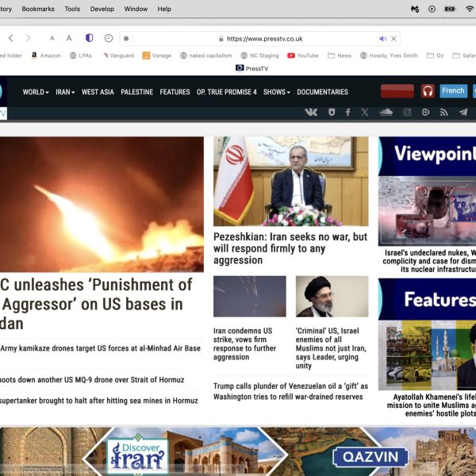Click the Discover Iran Qazvin banner

coord(238,451)
